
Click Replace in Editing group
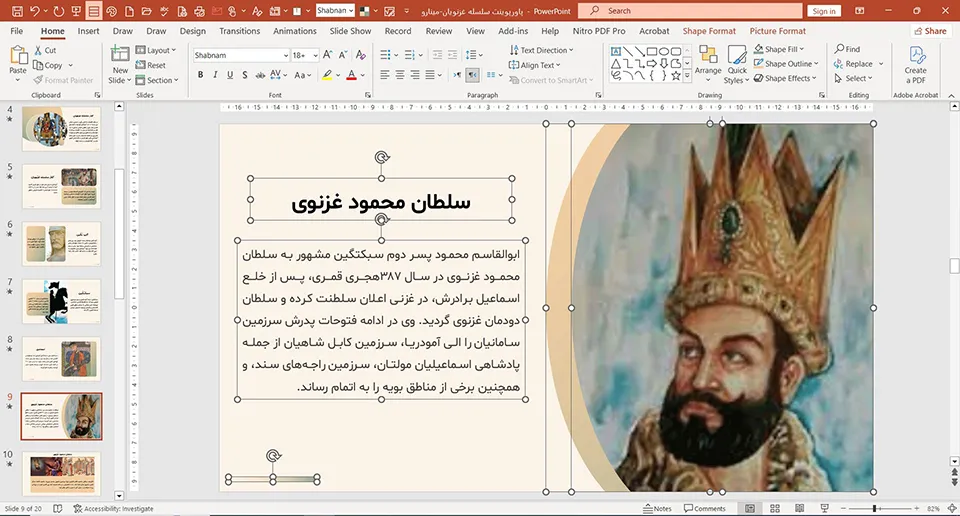coord(853,64)
